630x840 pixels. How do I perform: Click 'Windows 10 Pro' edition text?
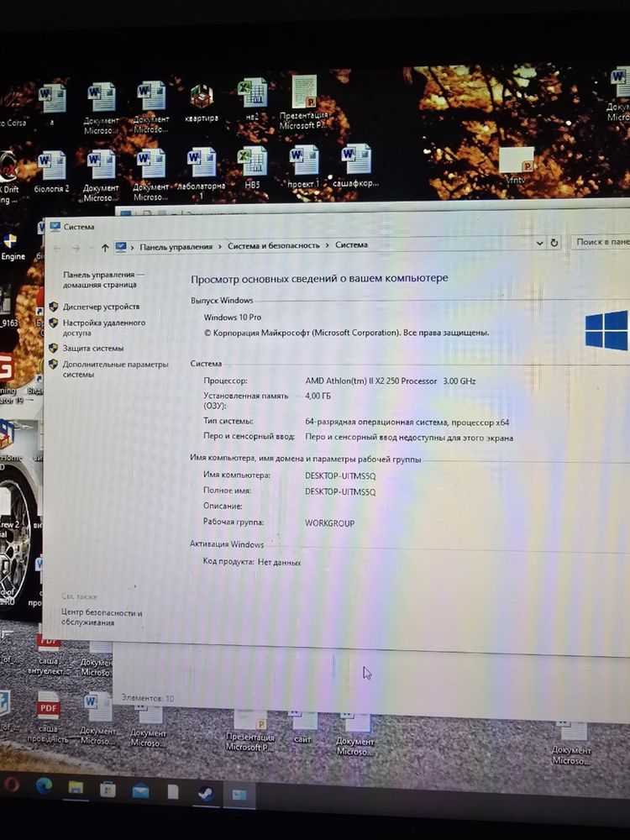tap(233, 318)
